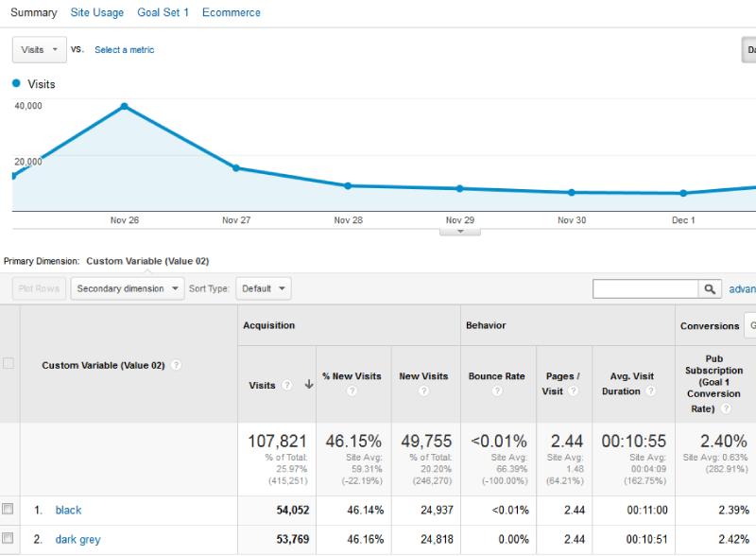Click the 54,052 visits cell
Image resolution: width=756 pixels, height=556 pixels.
pos(293,511)
